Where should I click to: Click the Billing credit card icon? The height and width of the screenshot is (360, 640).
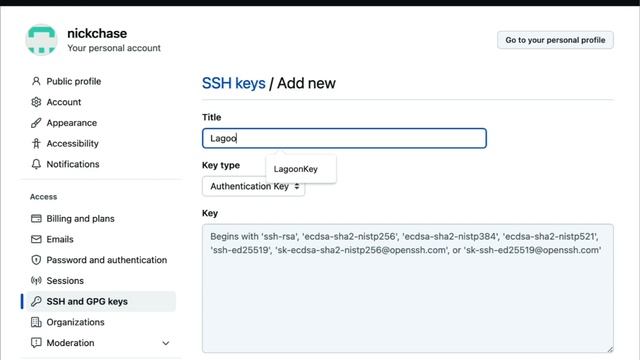click(36, 218)
